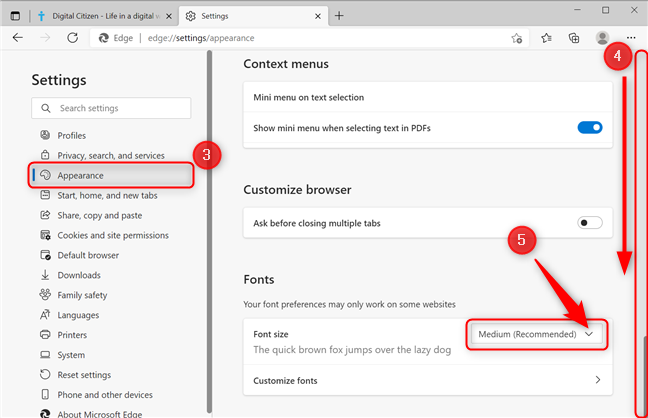Image resolution: width=648 pixels, height=418 pixels.
Task: Open About Microsoft Edge
Action: click(x=100, y=414)
